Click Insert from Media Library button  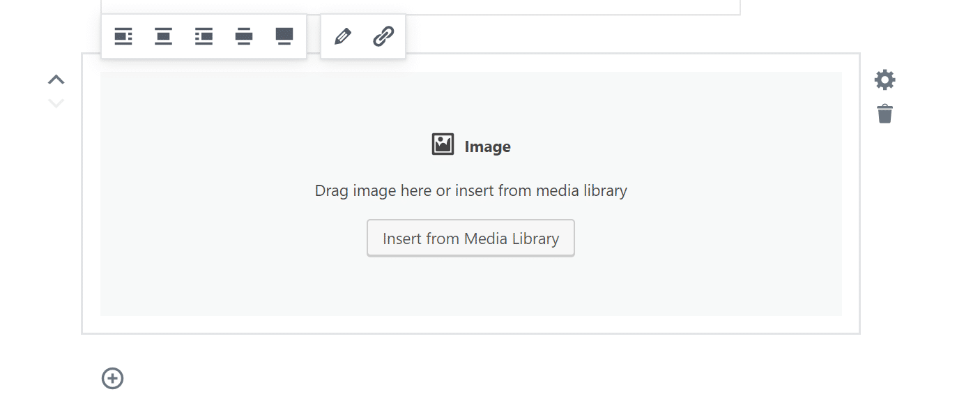[470, 239]
